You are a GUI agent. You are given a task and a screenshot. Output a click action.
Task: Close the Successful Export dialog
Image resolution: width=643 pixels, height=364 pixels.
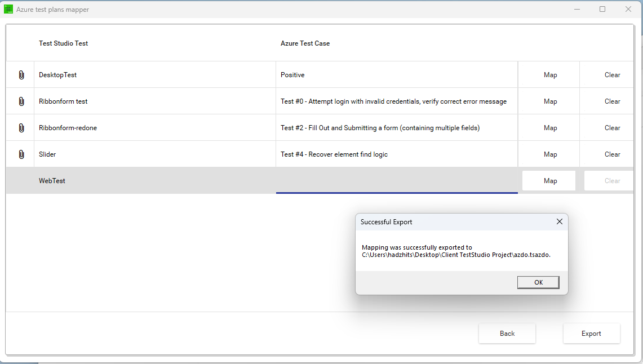(x=560, y=222)
